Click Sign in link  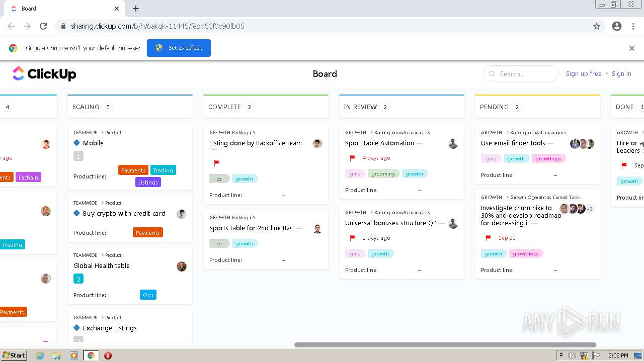pyautogui.click(x=621, y=74)
